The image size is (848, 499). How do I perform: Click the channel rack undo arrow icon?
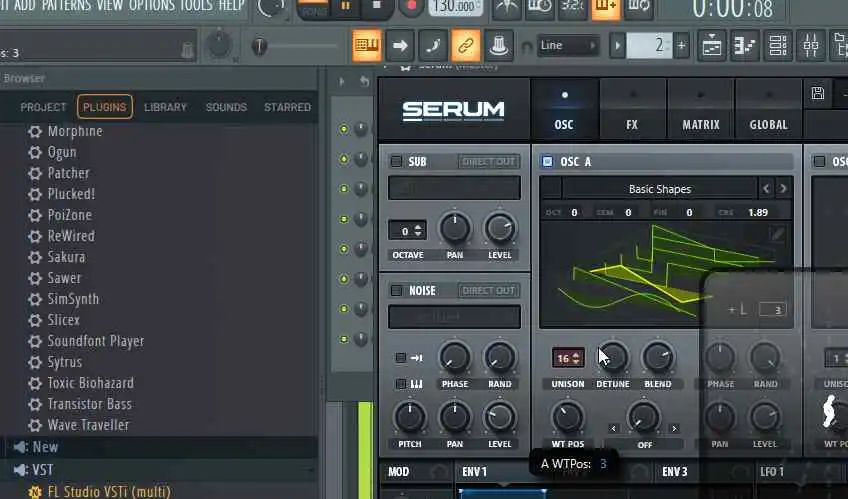tap(365, 82)
